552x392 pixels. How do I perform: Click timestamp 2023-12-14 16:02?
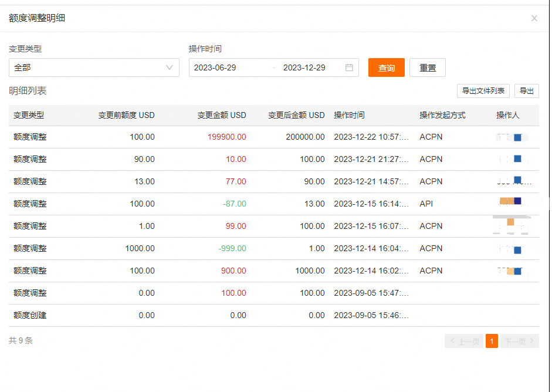coord(371,271)
